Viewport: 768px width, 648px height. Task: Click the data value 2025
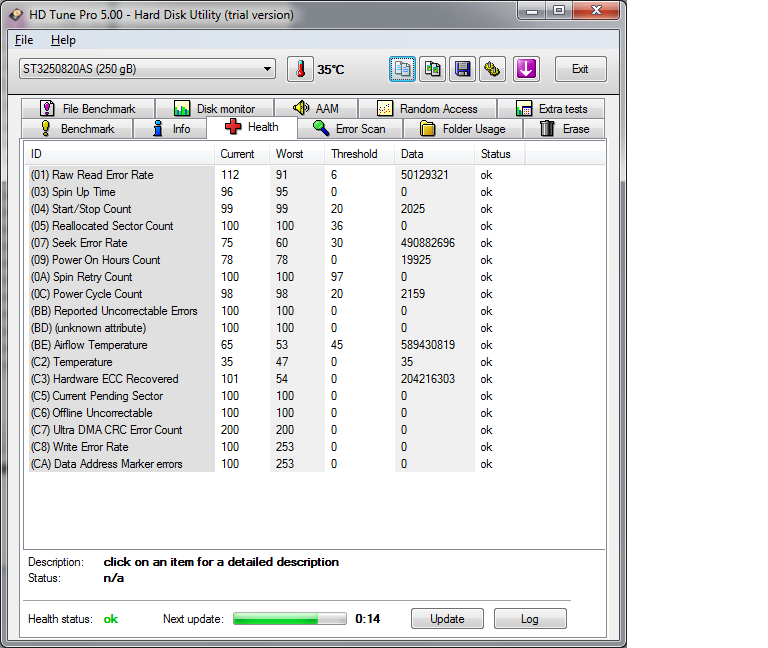413,209
